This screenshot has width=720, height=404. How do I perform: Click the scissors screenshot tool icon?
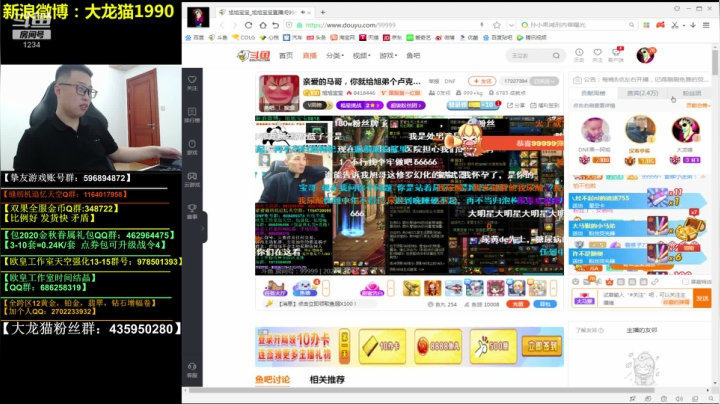click(675, 25)
